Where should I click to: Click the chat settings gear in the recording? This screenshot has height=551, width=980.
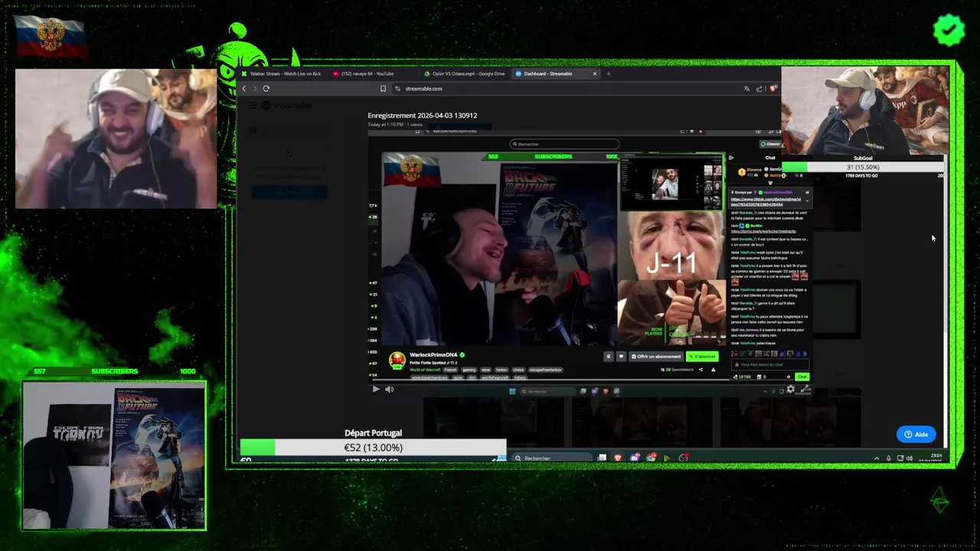click(x=788, y=377)
